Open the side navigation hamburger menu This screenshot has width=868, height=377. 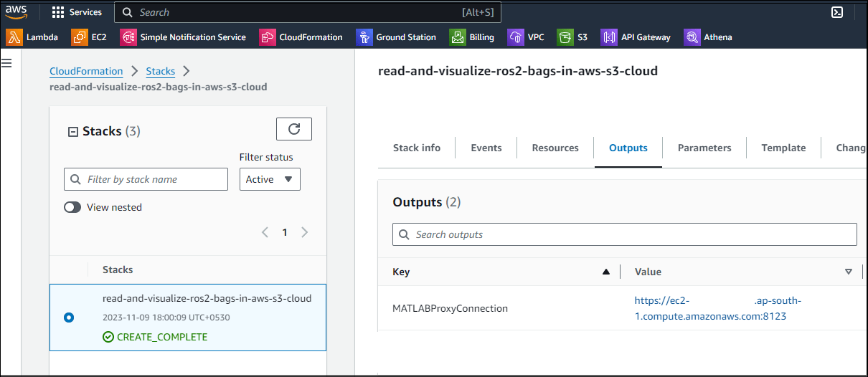7,64
